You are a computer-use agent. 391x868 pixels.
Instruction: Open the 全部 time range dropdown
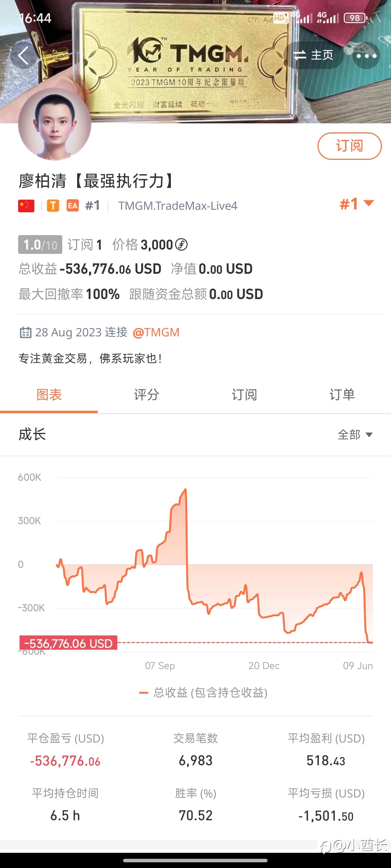[x=355, y=434]
